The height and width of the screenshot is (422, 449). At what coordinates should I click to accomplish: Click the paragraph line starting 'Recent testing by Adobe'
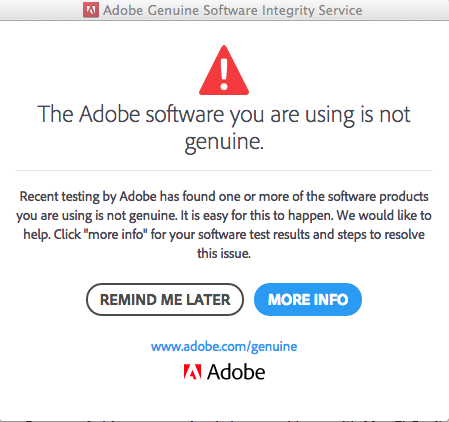click(224, 196)
